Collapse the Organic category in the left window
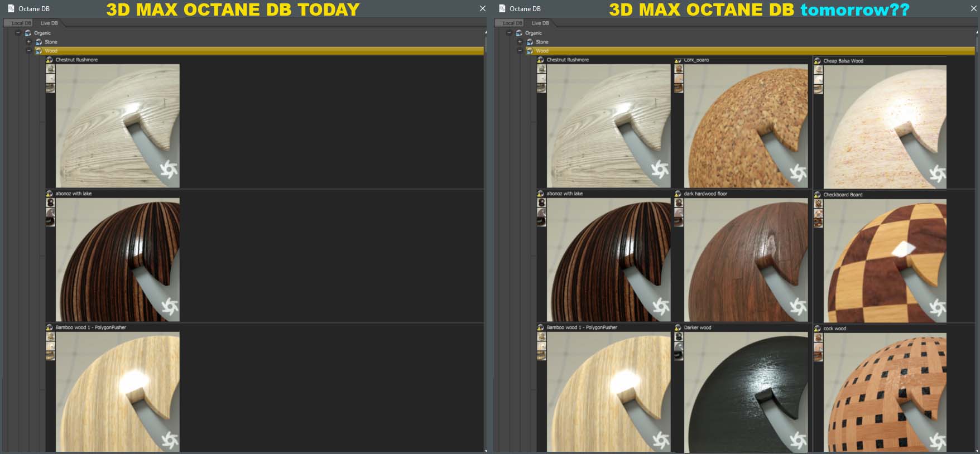This screenshot has width=980, height=454. coord(18,33)
